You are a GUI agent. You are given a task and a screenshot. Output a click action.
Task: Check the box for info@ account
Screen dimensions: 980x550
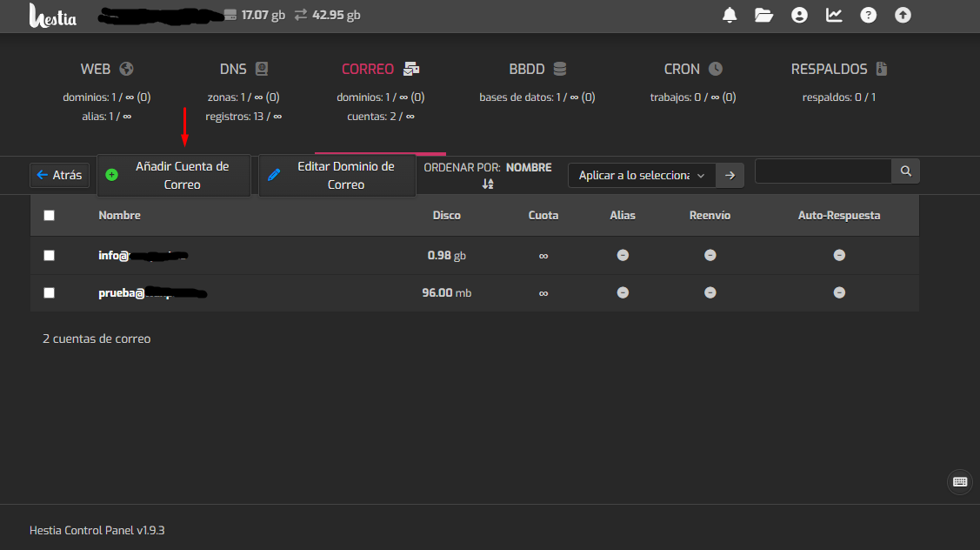click(x=50, y=256)
